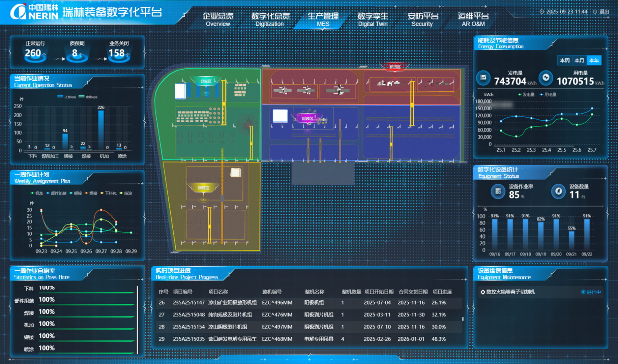Screen dimensions: 618x364
Task: Open the 数字孪生 Digital Twin tab
Action: coord(373,20)
